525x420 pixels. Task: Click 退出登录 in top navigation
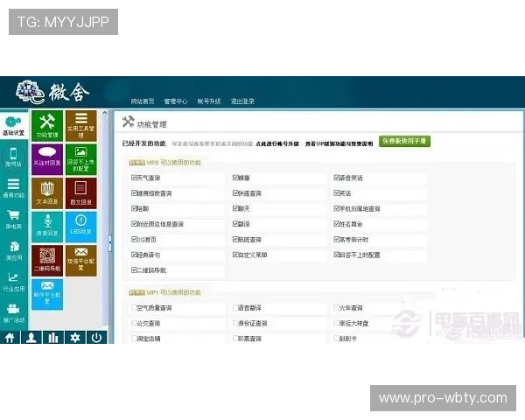tap(242, 101)
